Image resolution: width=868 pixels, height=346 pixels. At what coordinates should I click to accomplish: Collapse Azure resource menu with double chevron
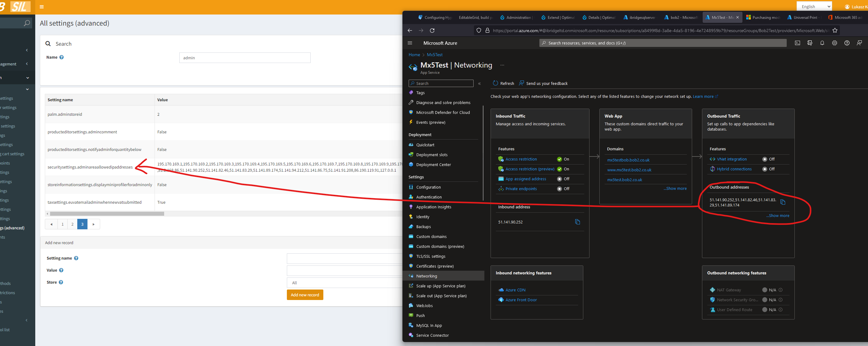(x=479, y=83)
